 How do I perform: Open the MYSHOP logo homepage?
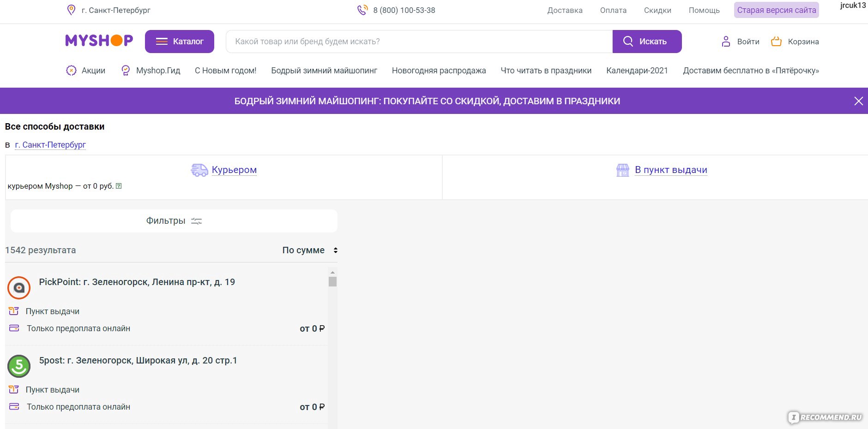click(99, 41)
